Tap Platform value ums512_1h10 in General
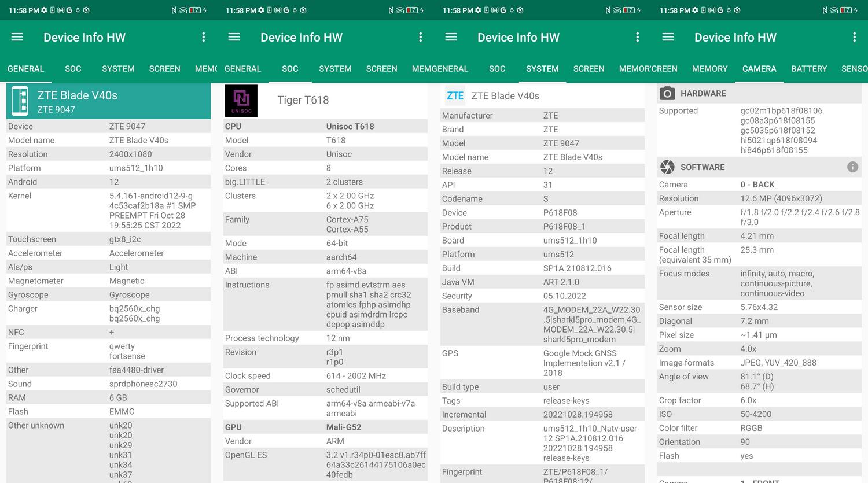Image resolution: width=868 pixels, height=483 pixels. pyautogui.click(x=136, y=168)
